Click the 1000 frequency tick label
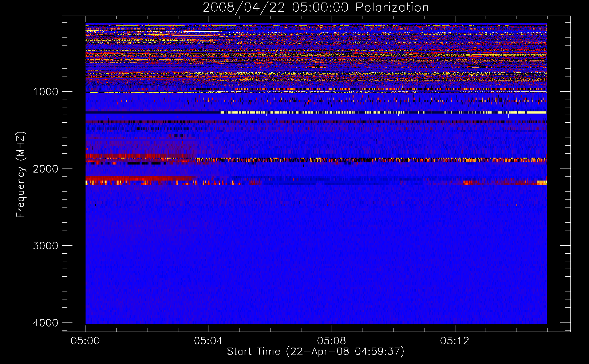 tap(46, 92)
